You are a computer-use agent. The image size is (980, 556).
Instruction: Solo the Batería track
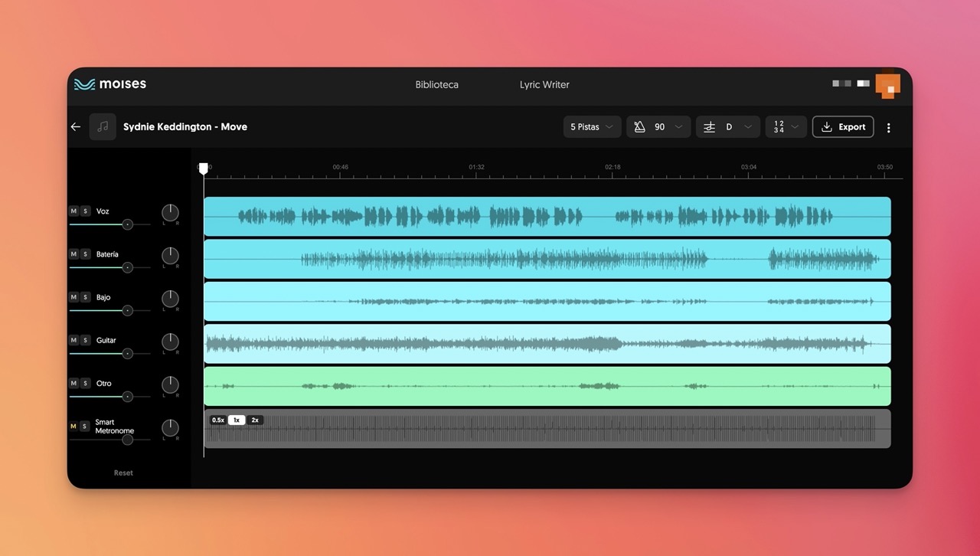[85, 254]
